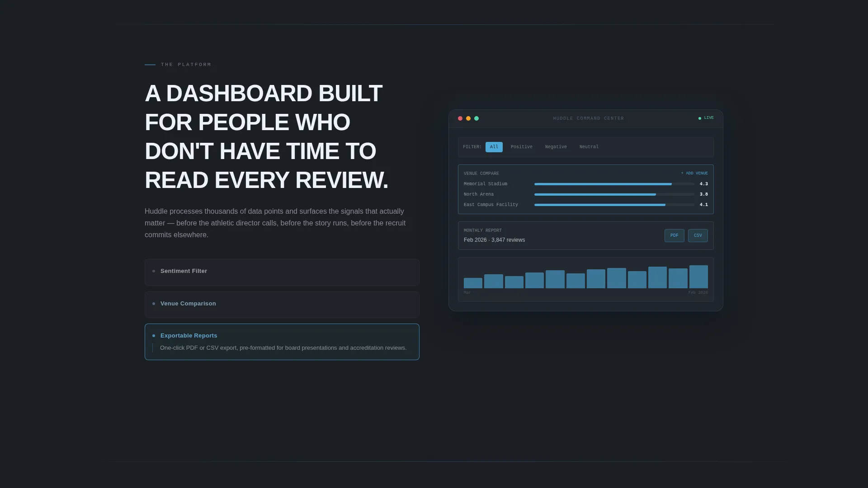This screenshot has height=488, width=868.
Task: Filter reviews by Neutral
Action: (x=589, y=147)
